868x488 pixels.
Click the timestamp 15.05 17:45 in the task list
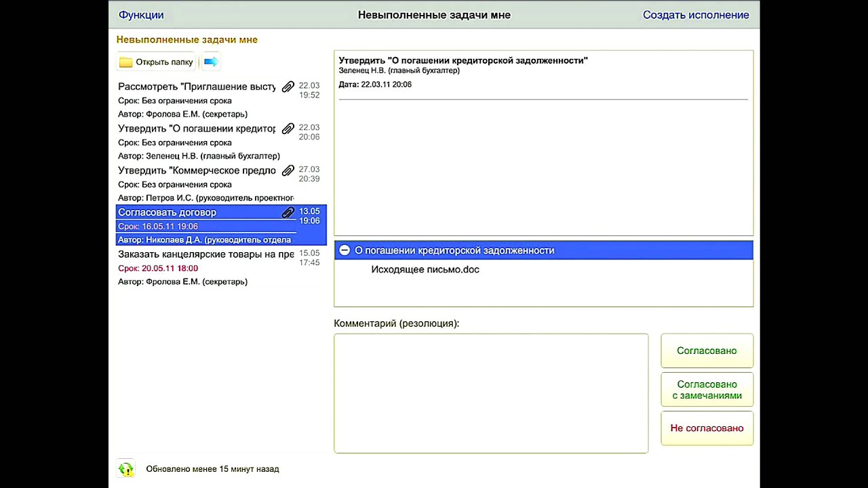click(309, 258)
